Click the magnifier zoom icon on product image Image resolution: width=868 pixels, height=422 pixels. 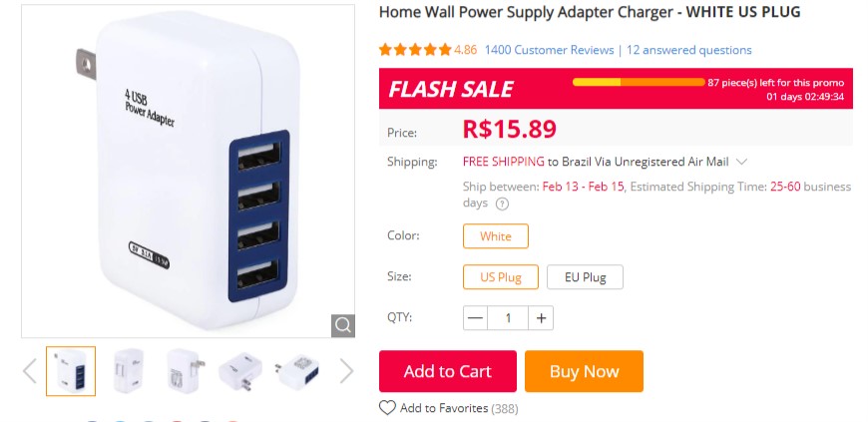click(x=342, y=325)
